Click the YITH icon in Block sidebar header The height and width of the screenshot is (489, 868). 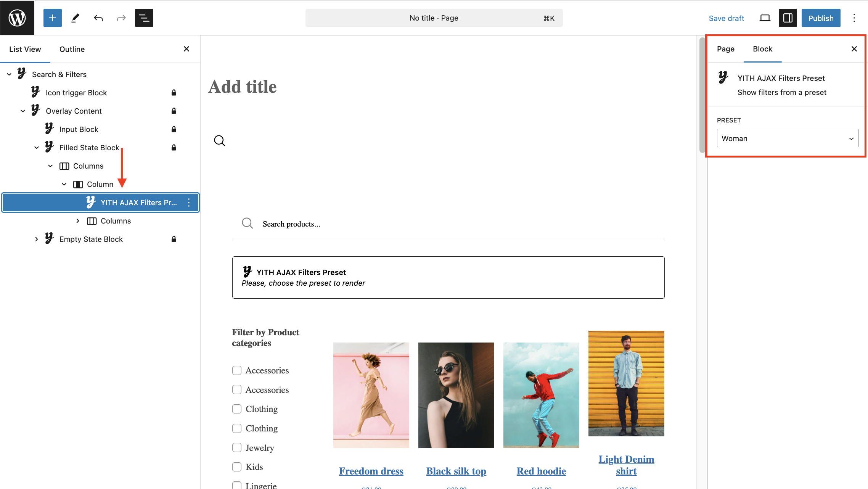point(723,77)
